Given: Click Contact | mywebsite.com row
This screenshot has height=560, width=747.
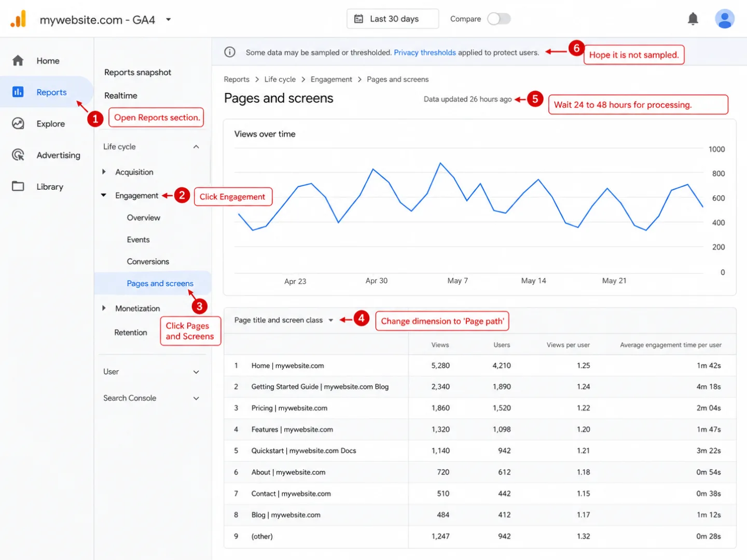Looking at the screenshot, I should coord(480,494).
